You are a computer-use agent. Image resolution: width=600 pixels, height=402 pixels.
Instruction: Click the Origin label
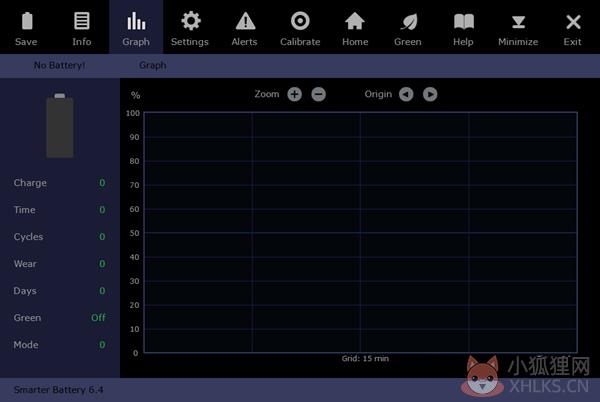(378, 94)
